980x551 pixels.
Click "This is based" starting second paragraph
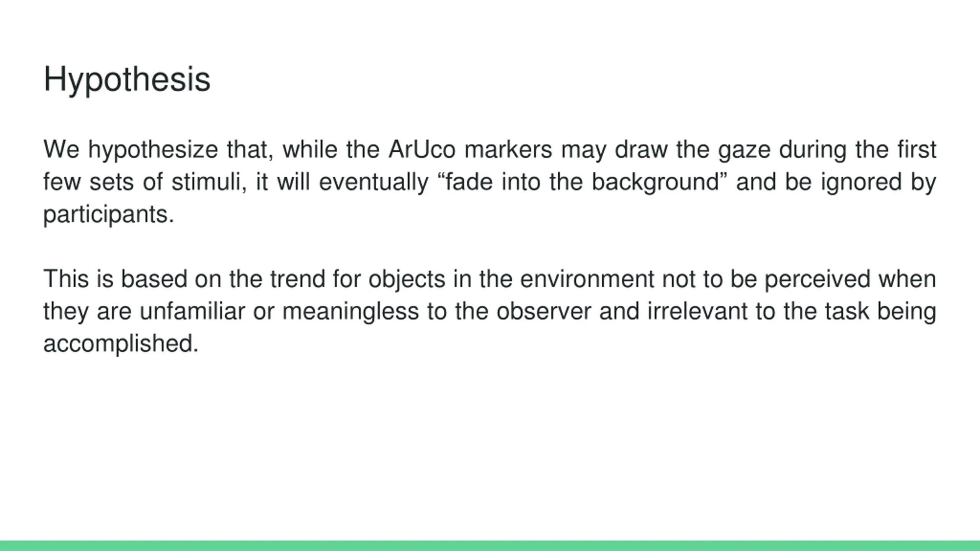pos(115,279)
